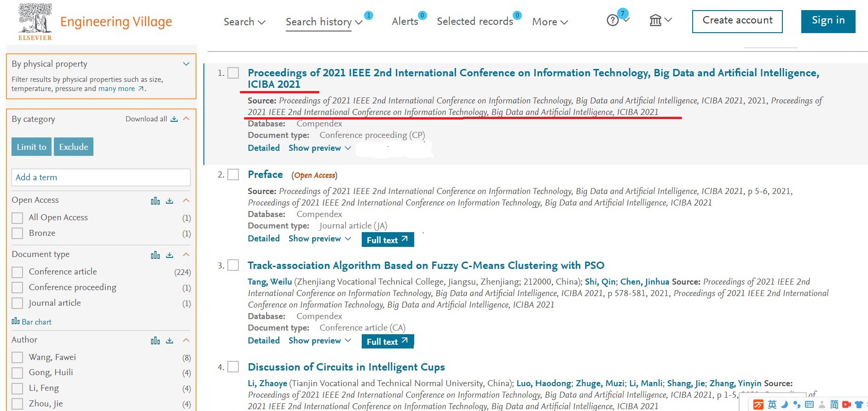Open Full text for Preface result
The height and width of the screenshot is (411, 868).
tap(388, 240)
